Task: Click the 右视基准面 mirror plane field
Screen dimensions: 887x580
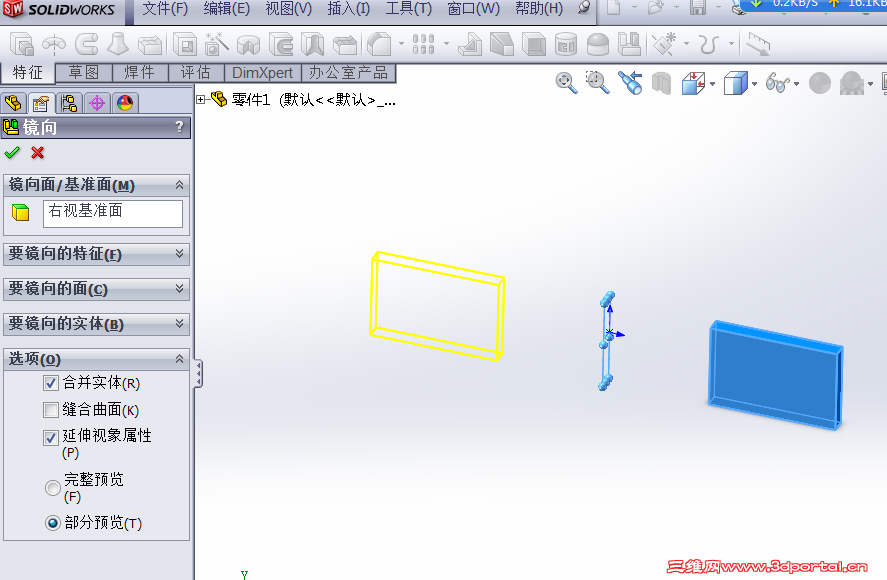Action: pos(113,213)
